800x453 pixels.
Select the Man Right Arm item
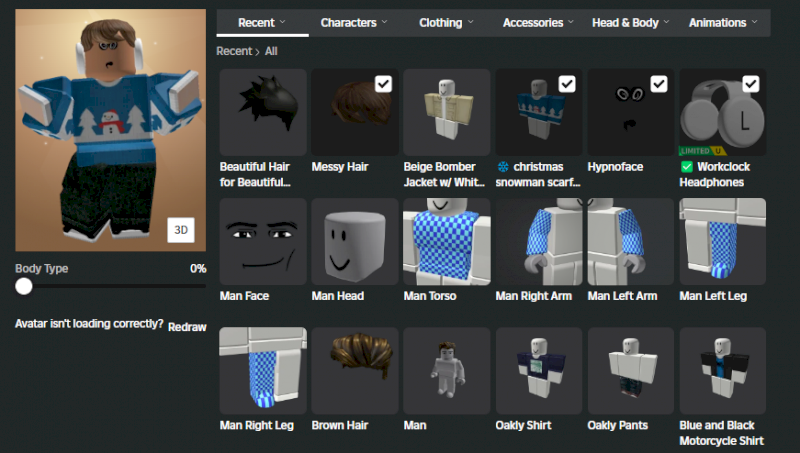coord(538,241)
